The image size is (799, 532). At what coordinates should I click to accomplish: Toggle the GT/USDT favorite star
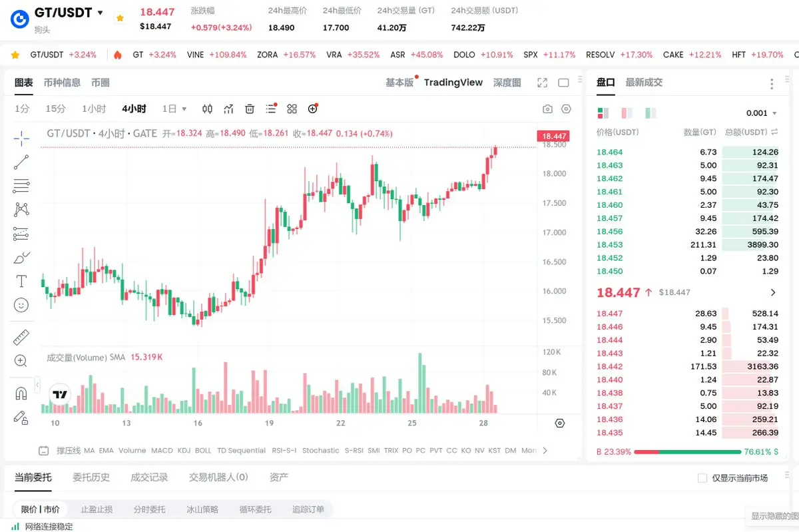pyautogui.click(x=120, y=18)
